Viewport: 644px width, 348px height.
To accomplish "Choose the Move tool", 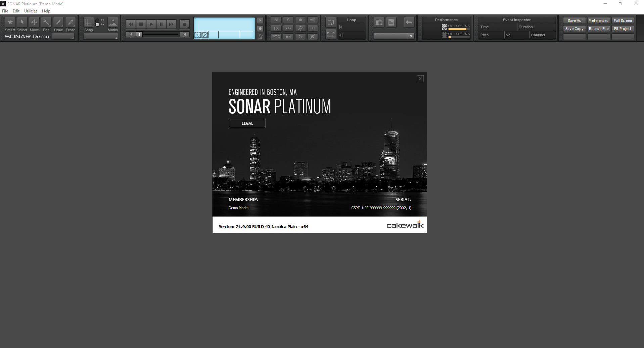I will [x=34, y=23].
